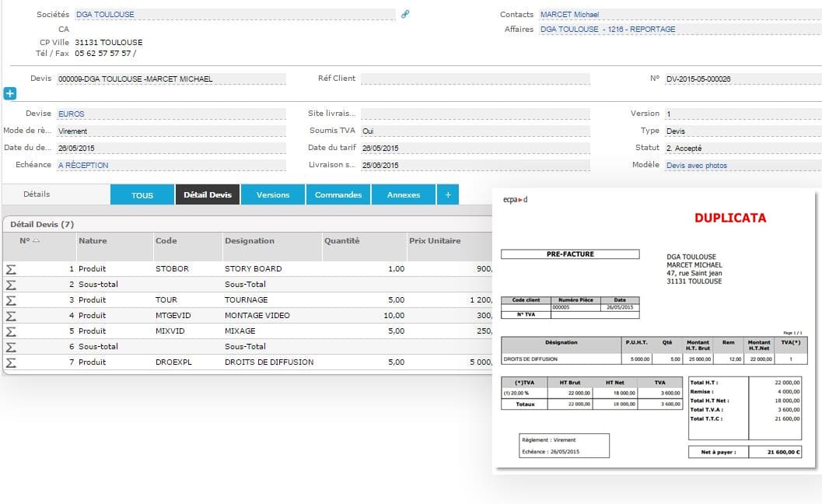Click sigma icon on TOURNAGE row
The width and height of the screenshot is (822, 504).
[x=11, y=300]
